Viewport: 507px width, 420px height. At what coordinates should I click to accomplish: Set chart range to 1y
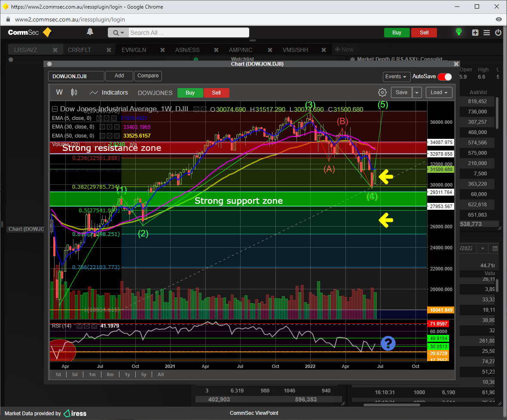(128, 374)
